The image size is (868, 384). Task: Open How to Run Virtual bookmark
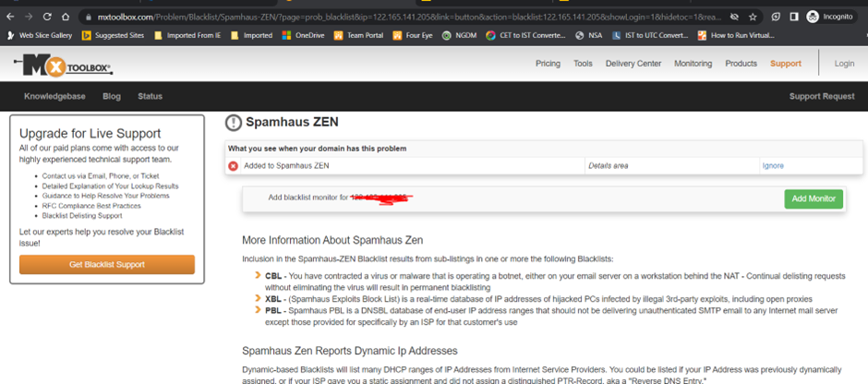[x=736, y=35]
